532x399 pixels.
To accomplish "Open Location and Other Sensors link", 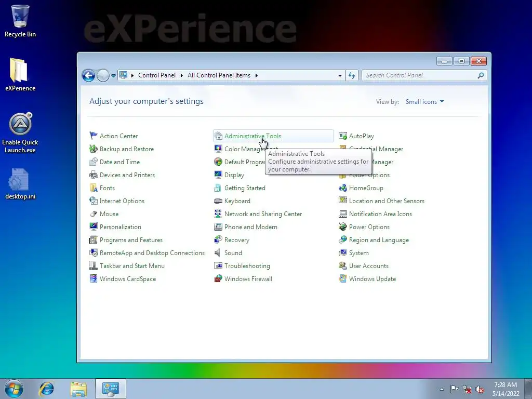I will pos(387,201).
